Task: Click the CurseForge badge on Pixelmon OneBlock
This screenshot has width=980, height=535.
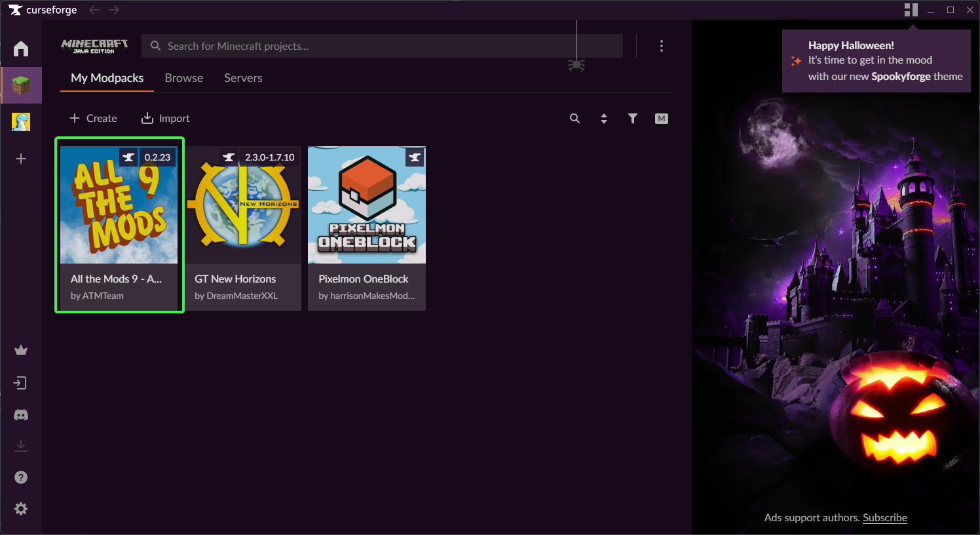Action: [x=415, y=157]
